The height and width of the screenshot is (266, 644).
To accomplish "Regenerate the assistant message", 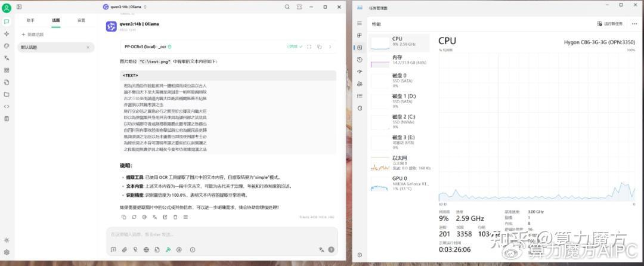I will (x=134, y=217).
